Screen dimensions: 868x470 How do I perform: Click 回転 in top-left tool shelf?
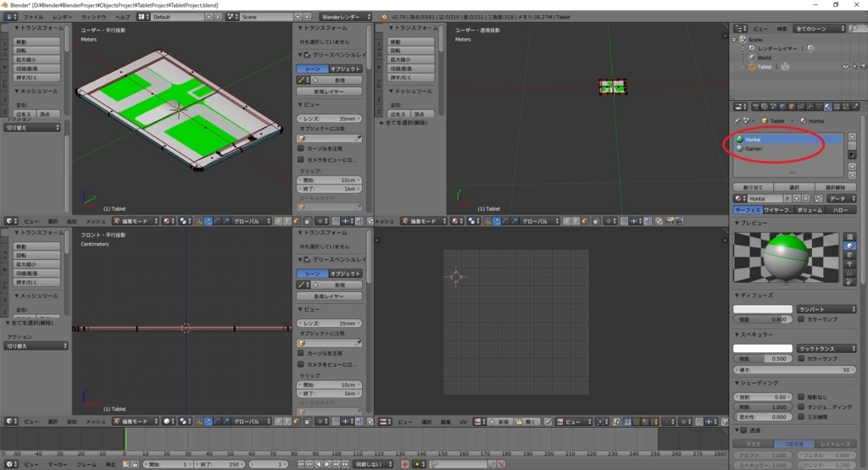coord(36,50)
